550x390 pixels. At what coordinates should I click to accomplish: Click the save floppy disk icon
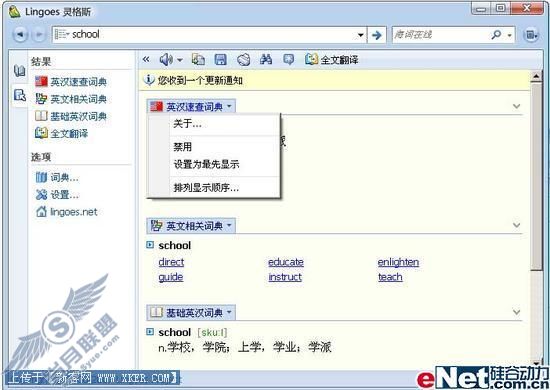pyautogui.click(x=220, y=60)
